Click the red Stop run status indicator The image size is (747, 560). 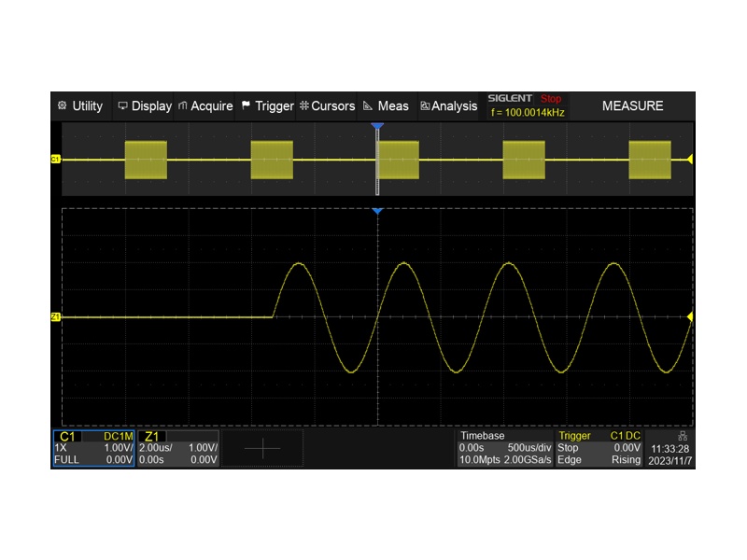pyautogui.click(x=551, y=99)
